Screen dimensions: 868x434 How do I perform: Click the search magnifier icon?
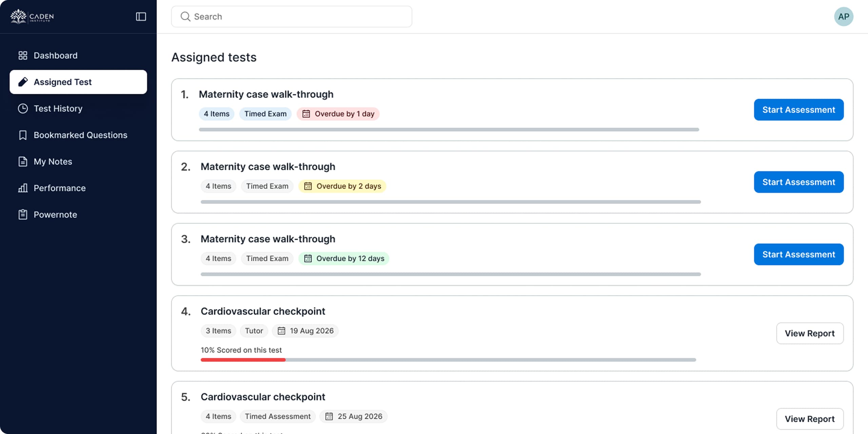(185, 16)
